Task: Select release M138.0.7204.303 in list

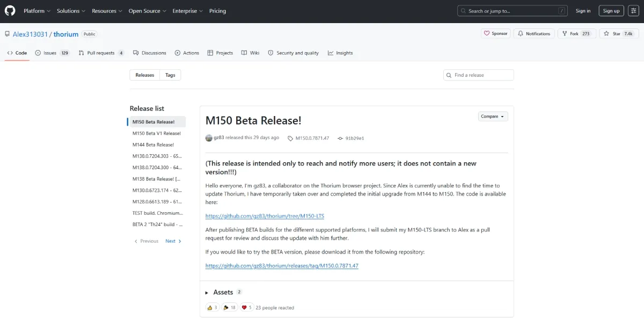Action: coord(157,156)
